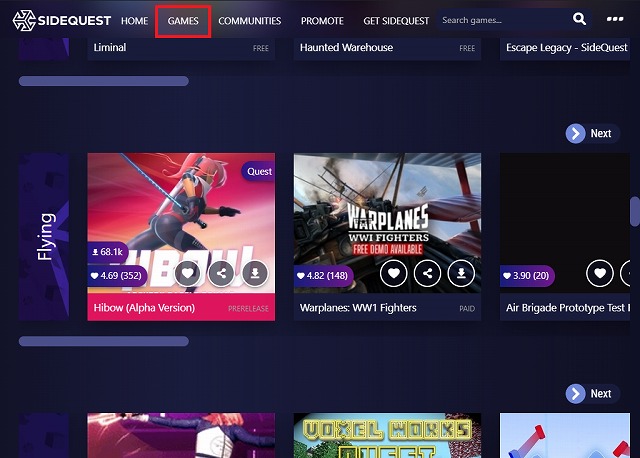
Task: Favorite Warplanes with the heart icon
Action: (393, 273)
